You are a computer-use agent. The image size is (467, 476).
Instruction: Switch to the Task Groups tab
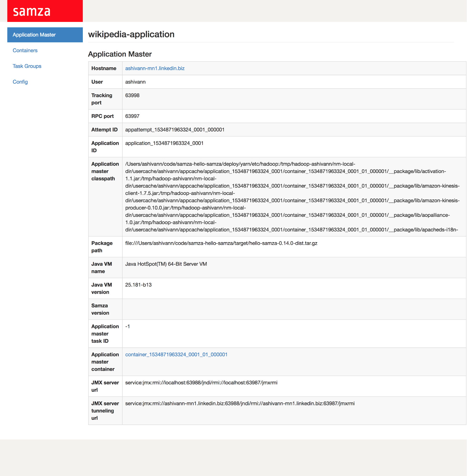tap(27, 66)
